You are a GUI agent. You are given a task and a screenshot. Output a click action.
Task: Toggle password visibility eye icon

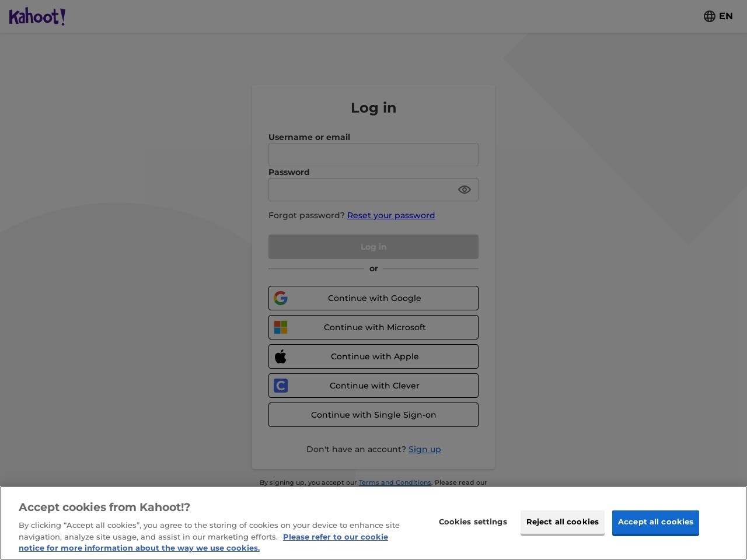pos(465,190)
